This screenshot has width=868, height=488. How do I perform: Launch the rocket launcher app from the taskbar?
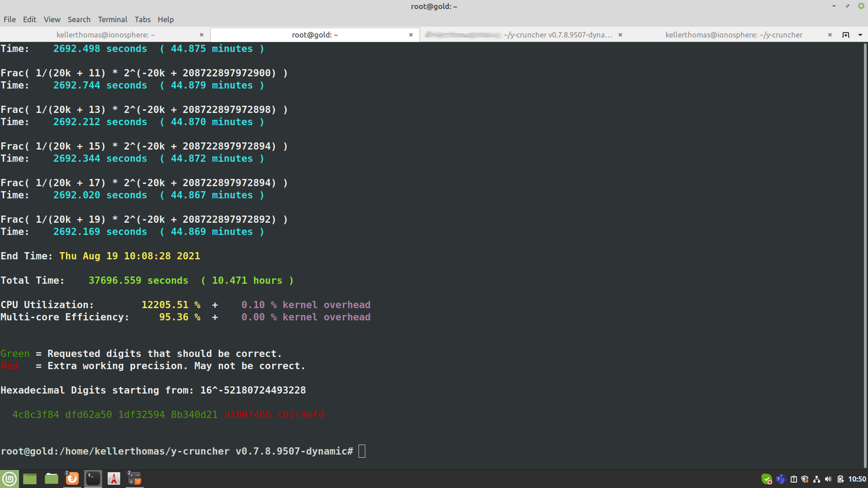coord(113,479)
